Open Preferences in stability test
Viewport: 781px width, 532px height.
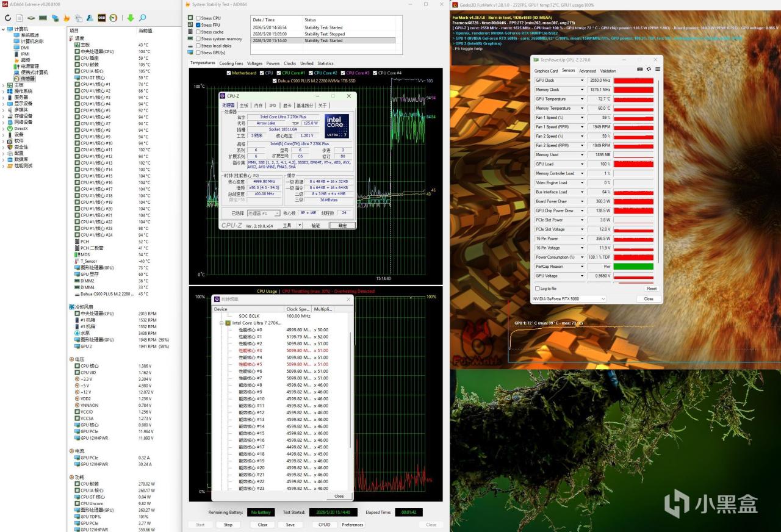coord(353,525)
